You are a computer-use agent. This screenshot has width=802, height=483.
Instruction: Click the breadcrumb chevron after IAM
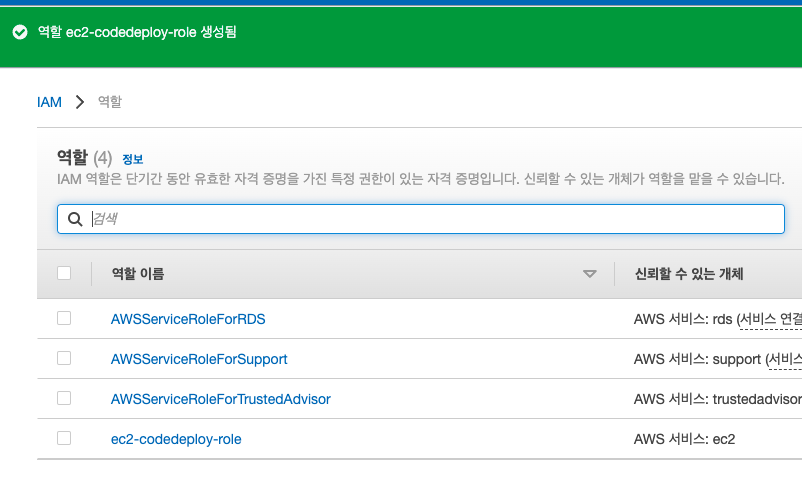pyautogui.click(x=80, y=102)
